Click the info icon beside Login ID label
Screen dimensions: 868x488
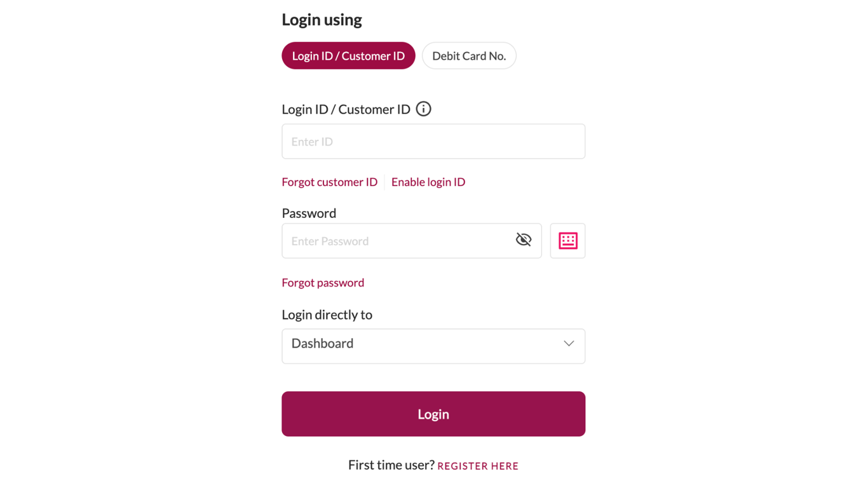coord(423,109)
